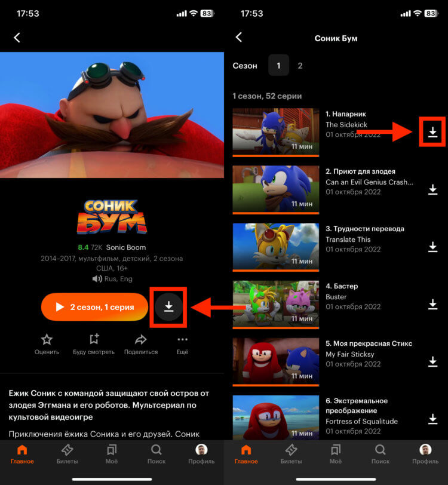This screenshot has width=448, height=485.
Task: Tap the Rus, Eng audio languages line
Action: 112,279
